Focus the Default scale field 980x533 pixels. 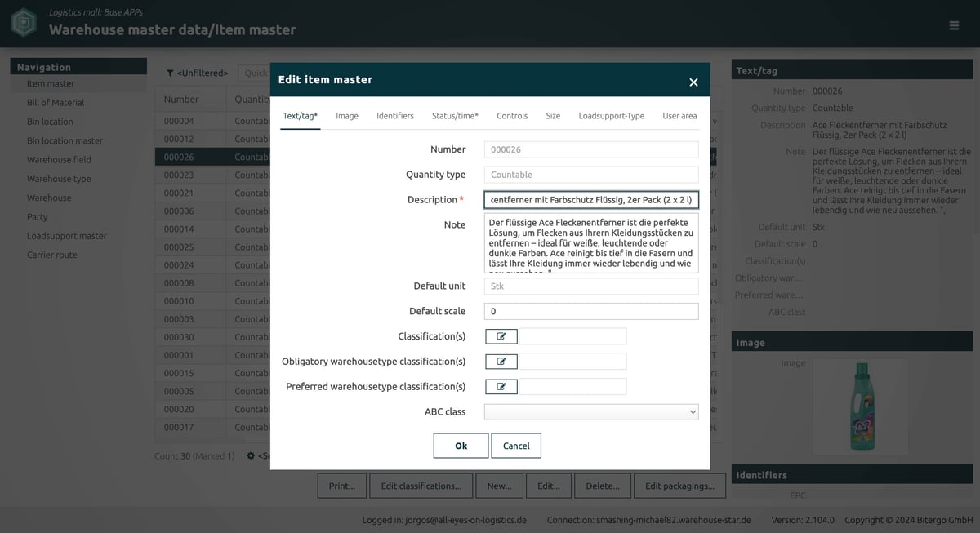[x=591, y=311]
